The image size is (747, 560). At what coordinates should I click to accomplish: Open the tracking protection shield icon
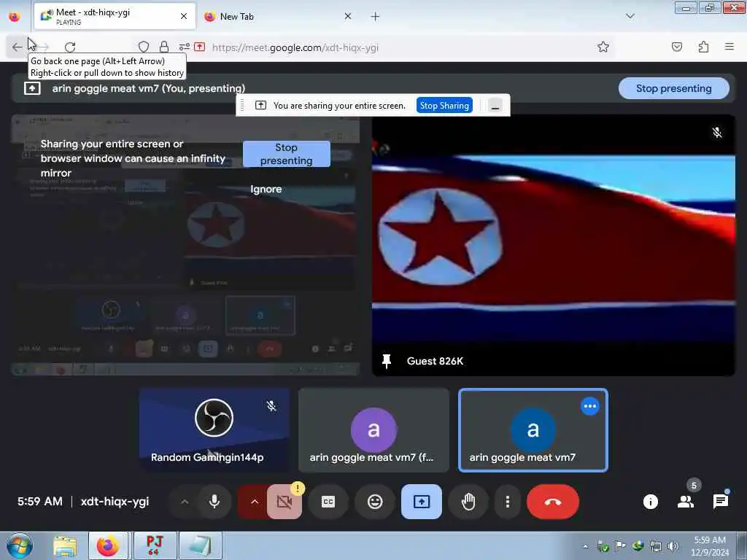coord(144,47)
